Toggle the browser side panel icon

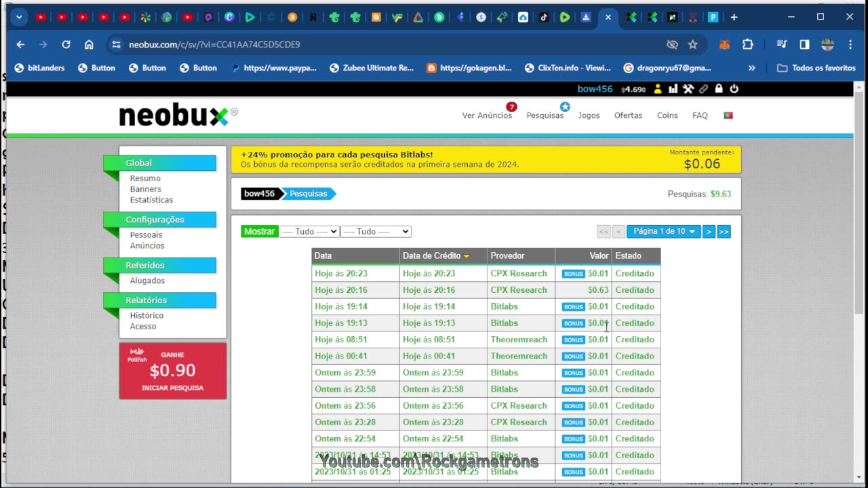point(804,45)
